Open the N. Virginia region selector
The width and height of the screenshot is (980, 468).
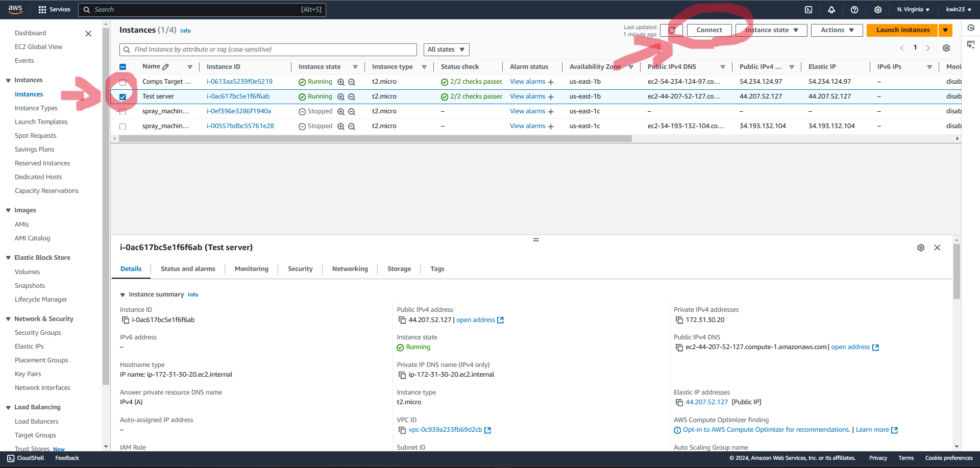(913, 10)
